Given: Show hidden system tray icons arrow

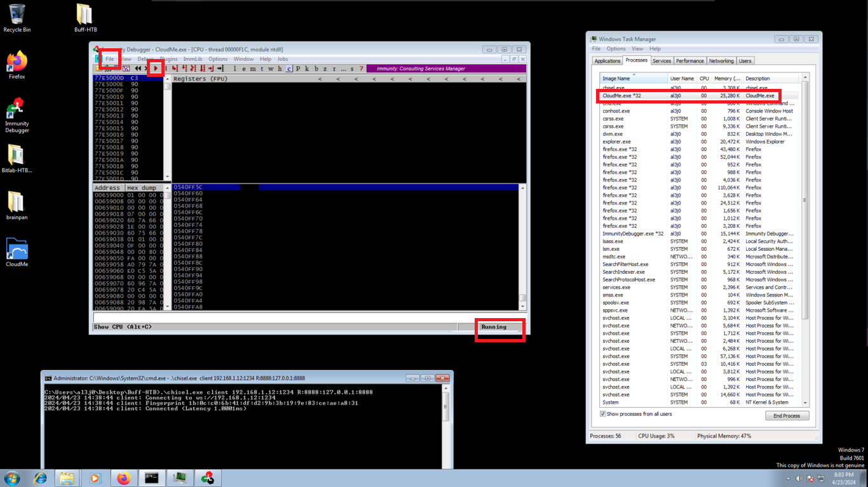Looking at the screenshot, I should tap(788, 478).
